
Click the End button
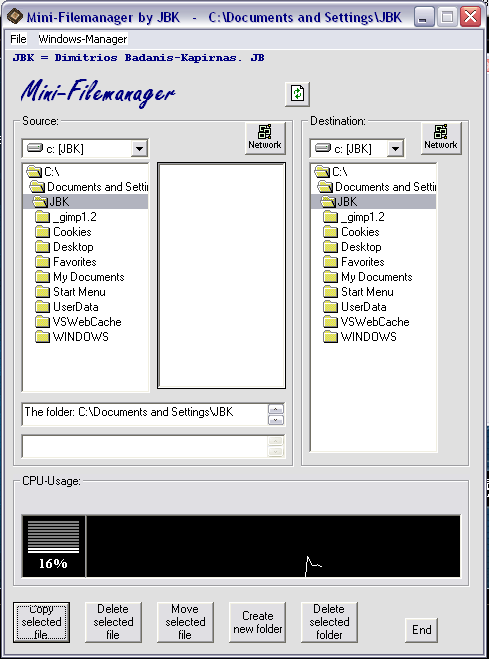(x=421, y=630)
